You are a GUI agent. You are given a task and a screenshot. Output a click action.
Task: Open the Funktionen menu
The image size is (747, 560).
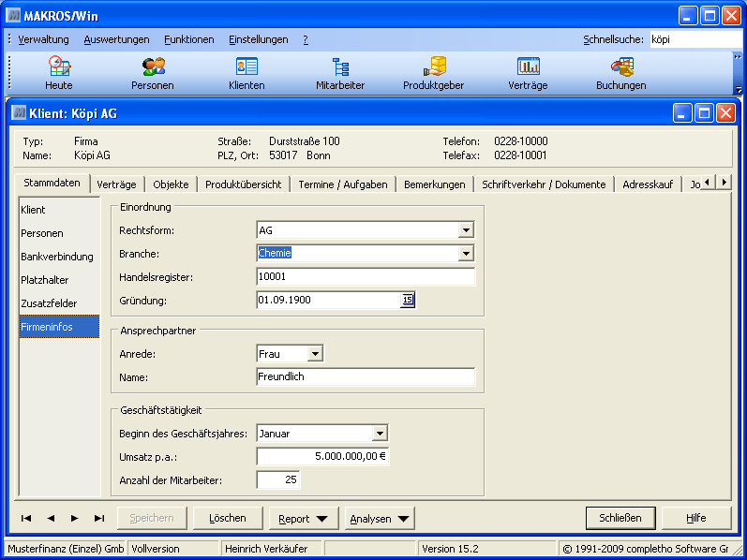pos(189,39)
